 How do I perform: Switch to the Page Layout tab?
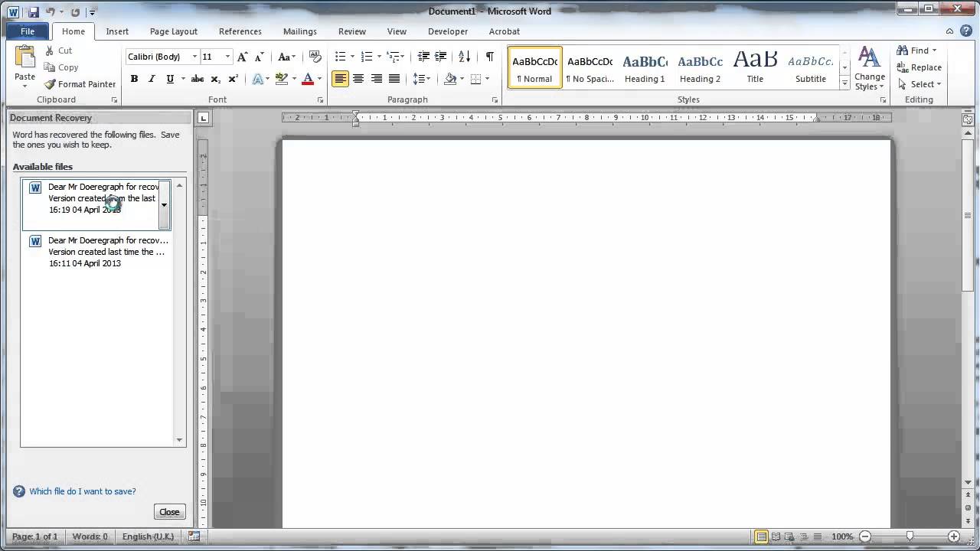pyautogui.click(x=174, y=31)
